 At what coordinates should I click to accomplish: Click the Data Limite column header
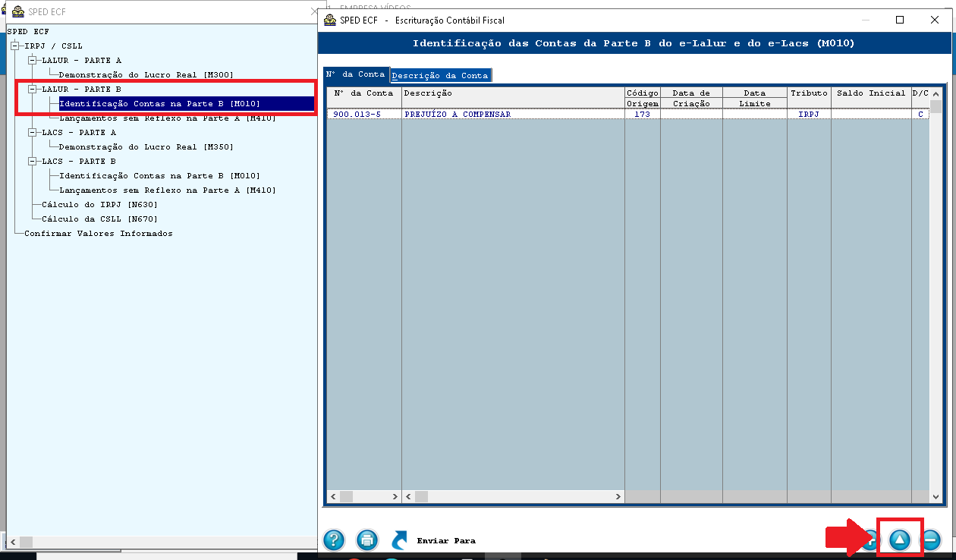[755, 98]
